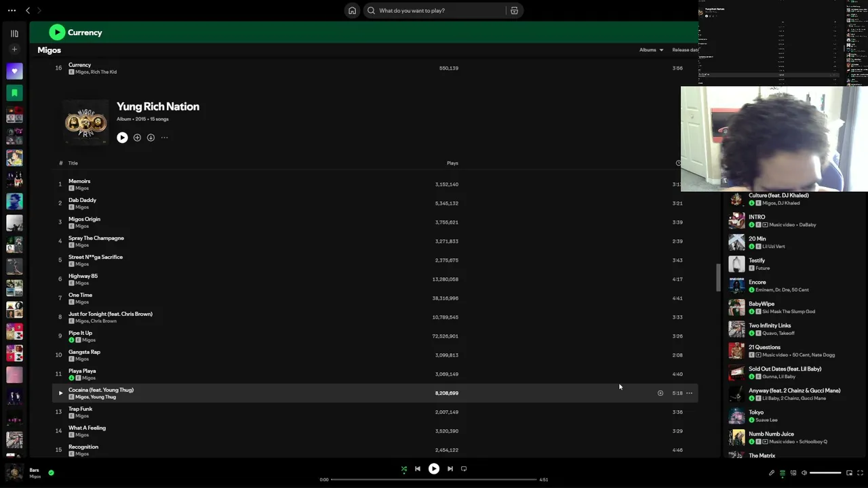Play the track Cocaina (feat. Young Thug)

point(60,393)
